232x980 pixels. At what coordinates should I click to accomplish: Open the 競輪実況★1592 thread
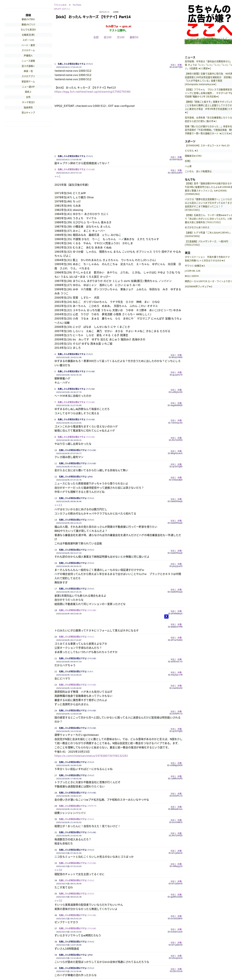pyautogui.click(x=193, y=156)
